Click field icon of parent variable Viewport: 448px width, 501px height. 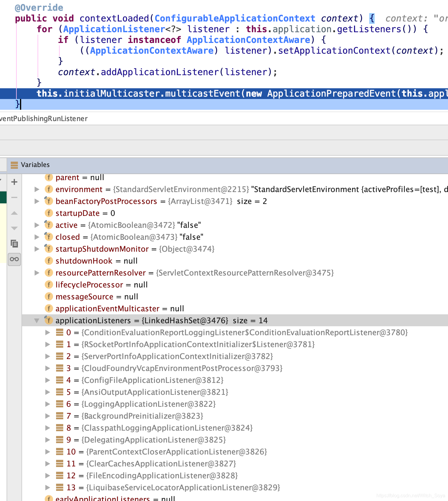click(49, 177)
